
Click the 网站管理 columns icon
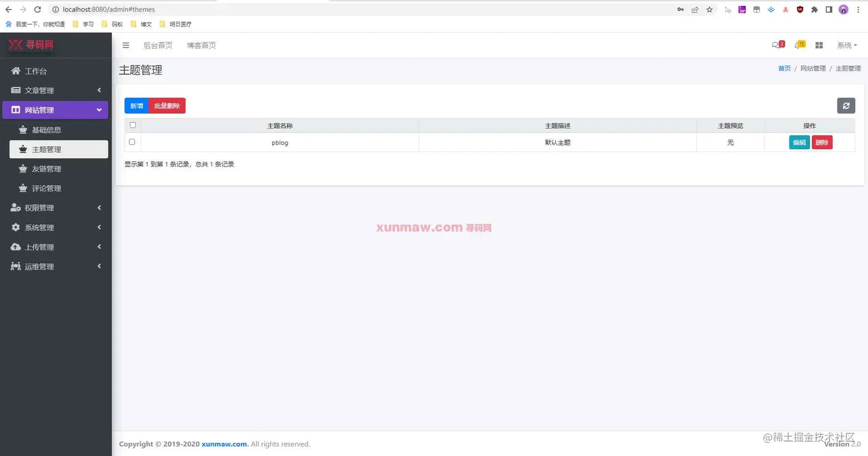(15, 110)
